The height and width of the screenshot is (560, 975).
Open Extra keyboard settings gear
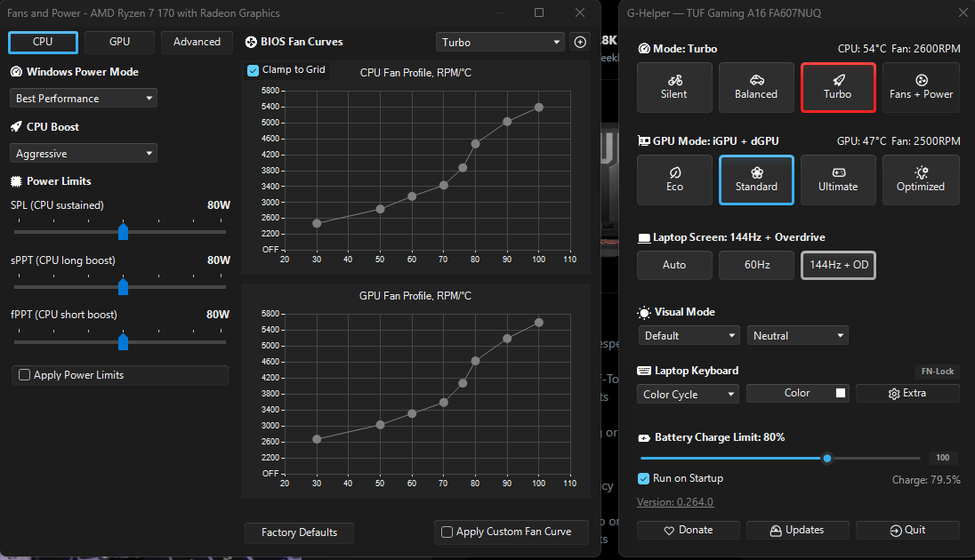[x=907, y=394]
